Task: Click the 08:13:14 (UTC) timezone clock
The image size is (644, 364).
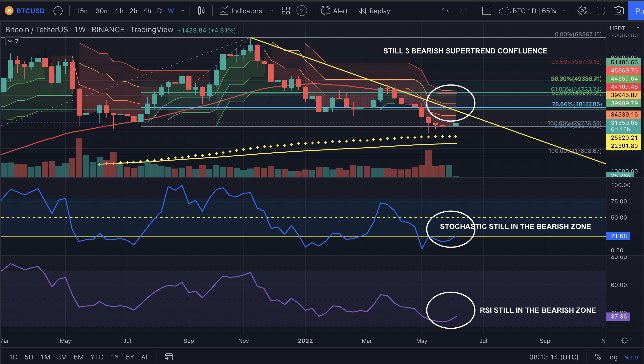Action: coord(554,357)
